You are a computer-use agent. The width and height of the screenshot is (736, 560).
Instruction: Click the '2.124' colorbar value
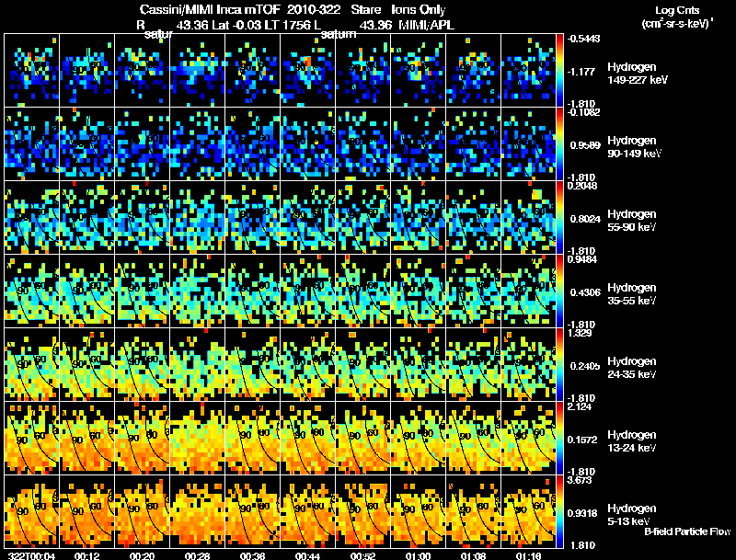[581, 406]
